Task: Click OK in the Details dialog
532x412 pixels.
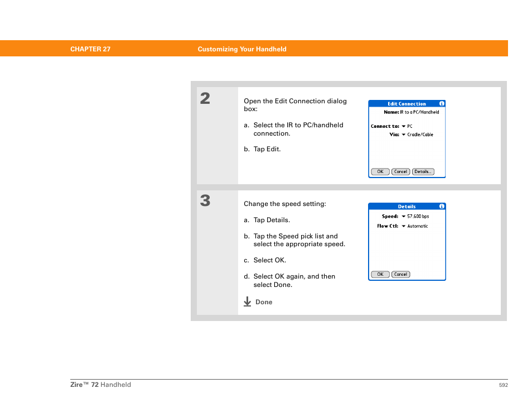Action: click(380, 274)
